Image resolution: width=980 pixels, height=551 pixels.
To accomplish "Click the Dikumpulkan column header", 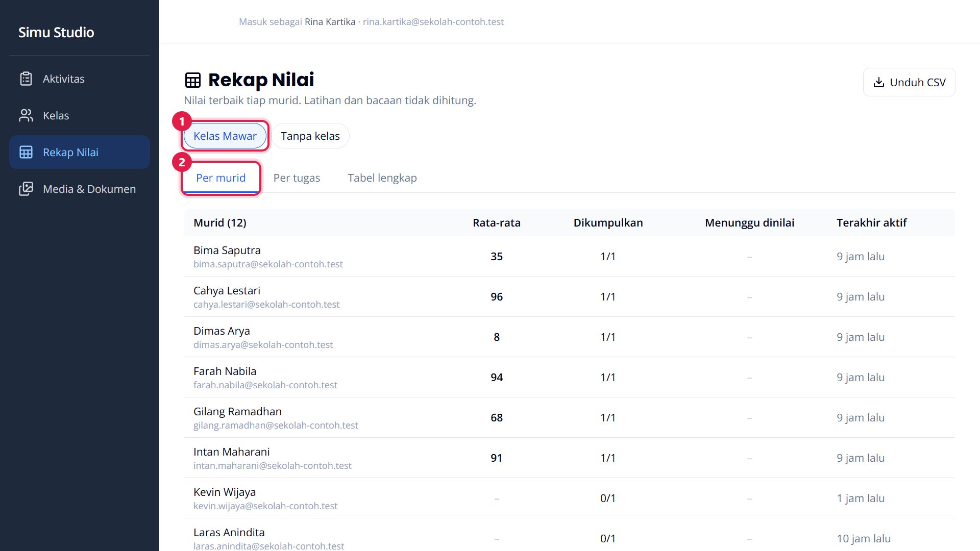I will [608, 222].
